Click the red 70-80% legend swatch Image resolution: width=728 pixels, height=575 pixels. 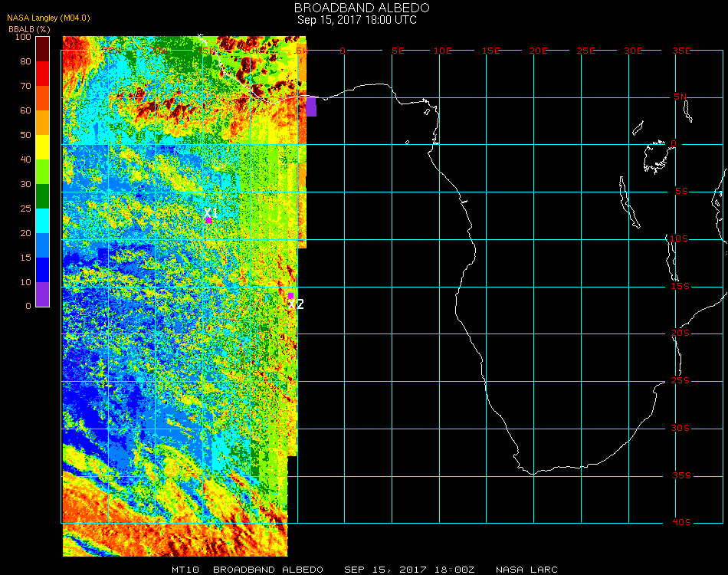(x=43, y=73)
